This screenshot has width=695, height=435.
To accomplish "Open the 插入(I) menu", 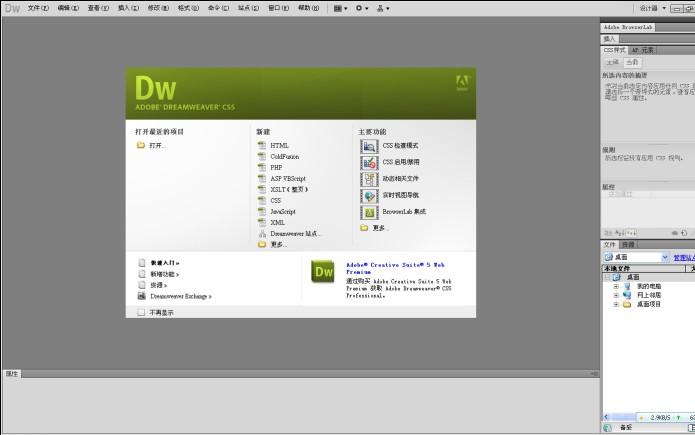I will (128, 8).
